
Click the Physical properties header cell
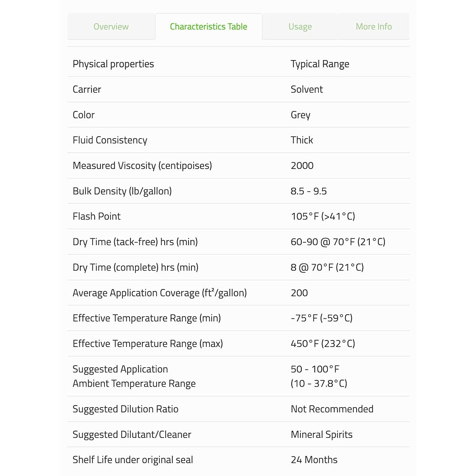click(x=113, y=64)
